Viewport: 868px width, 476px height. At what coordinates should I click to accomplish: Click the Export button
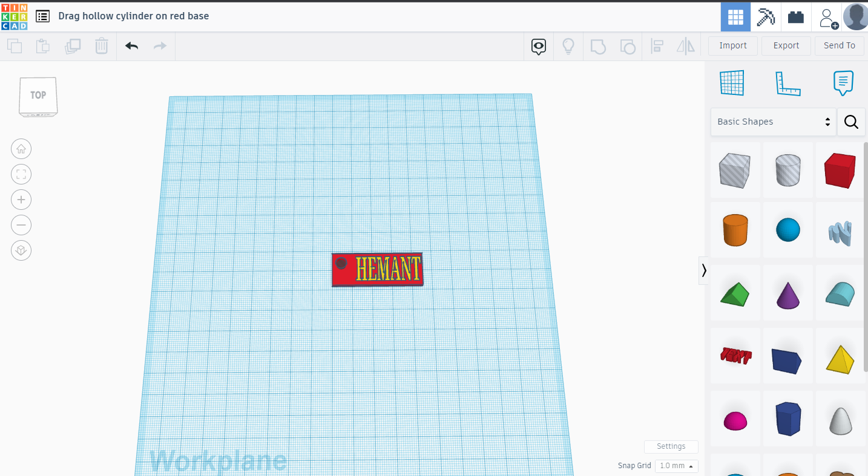pos(786,46)
